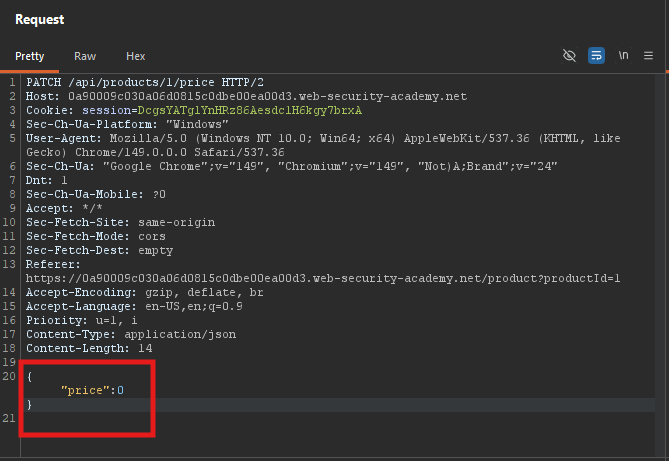The width and height of the screenshot is (669, 461).
Task: Click the Request panel title
Action: coord(40,20)
